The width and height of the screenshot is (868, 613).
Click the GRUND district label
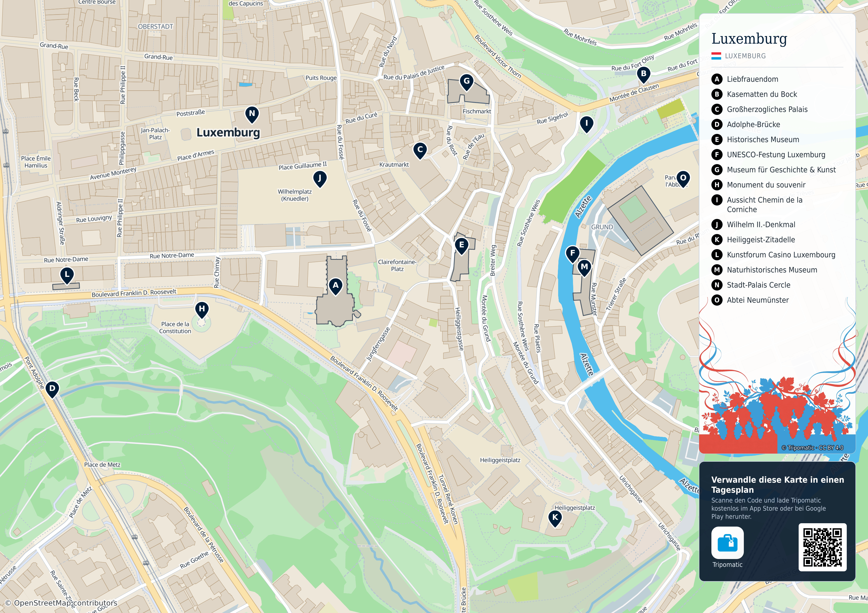(x=602, y=227)
